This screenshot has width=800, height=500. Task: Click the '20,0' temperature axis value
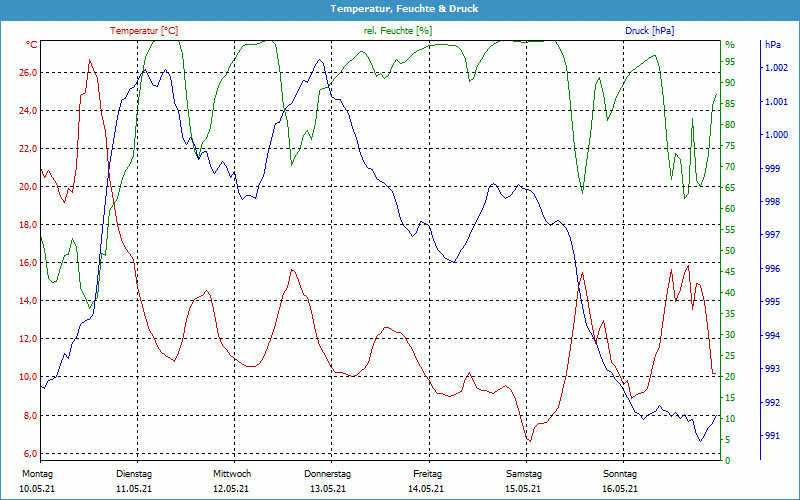tap(28, 187)
